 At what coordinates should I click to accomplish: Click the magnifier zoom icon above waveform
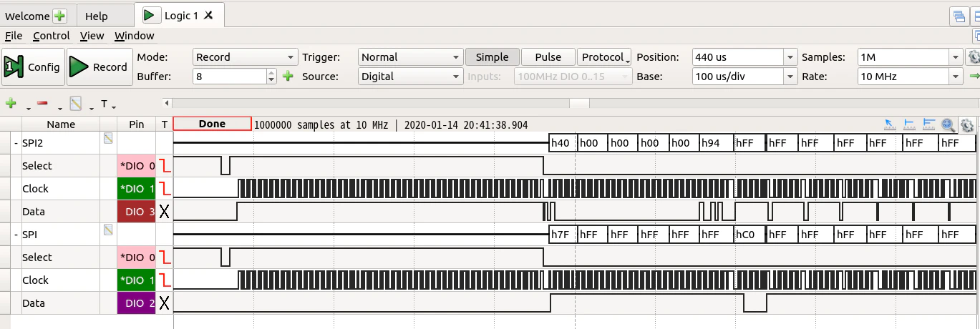pos(949,125)
